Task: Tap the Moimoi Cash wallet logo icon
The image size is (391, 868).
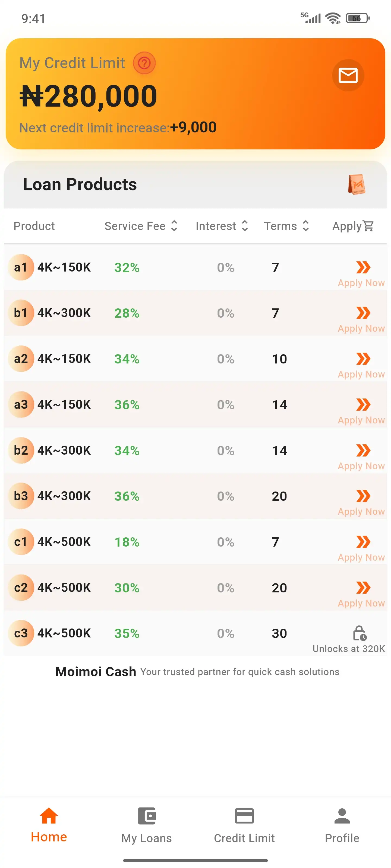Action: pos(357,184)
